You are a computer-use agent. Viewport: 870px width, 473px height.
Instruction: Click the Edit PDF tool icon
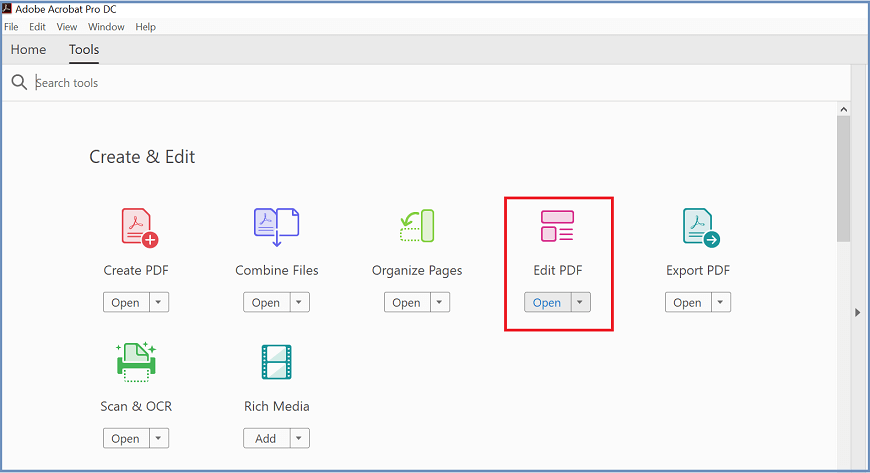pyautogui.click(x=557, y=226)
